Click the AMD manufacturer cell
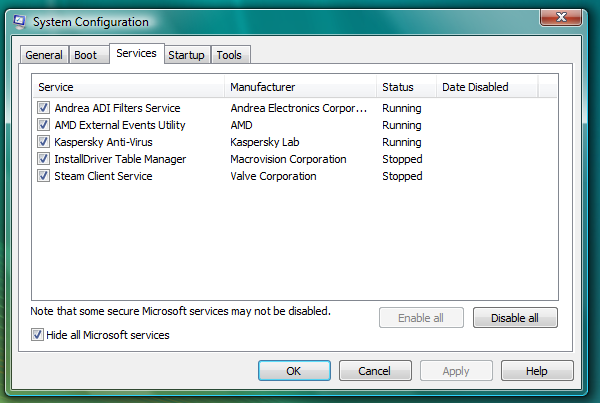The image size is (600, 403). pos(241,125)
